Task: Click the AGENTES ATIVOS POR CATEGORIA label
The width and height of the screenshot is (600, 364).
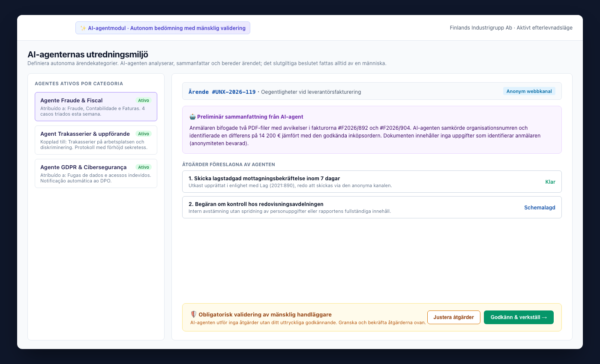Action: pos(79,84)
